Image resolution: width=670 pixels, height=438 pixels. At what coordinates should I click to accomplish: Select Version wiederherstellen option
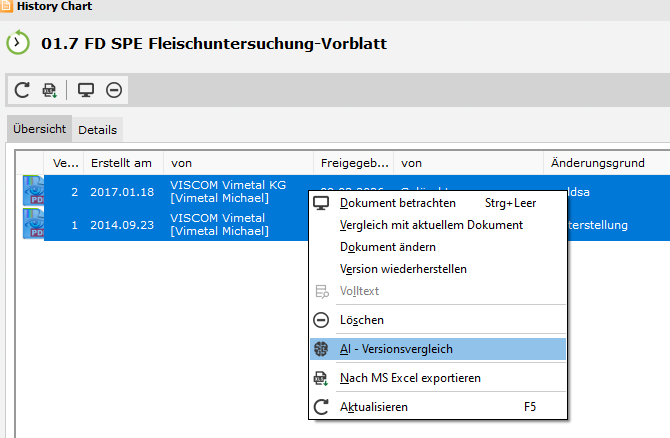pyautogui.click(x=403, y=269)
